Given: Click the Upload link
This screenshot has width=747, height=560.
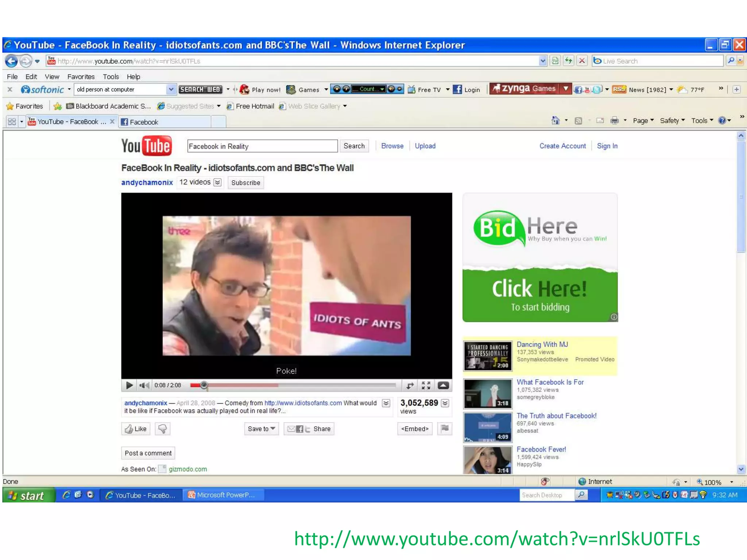Looking at the screenshot, I should [x=425, y=146].
